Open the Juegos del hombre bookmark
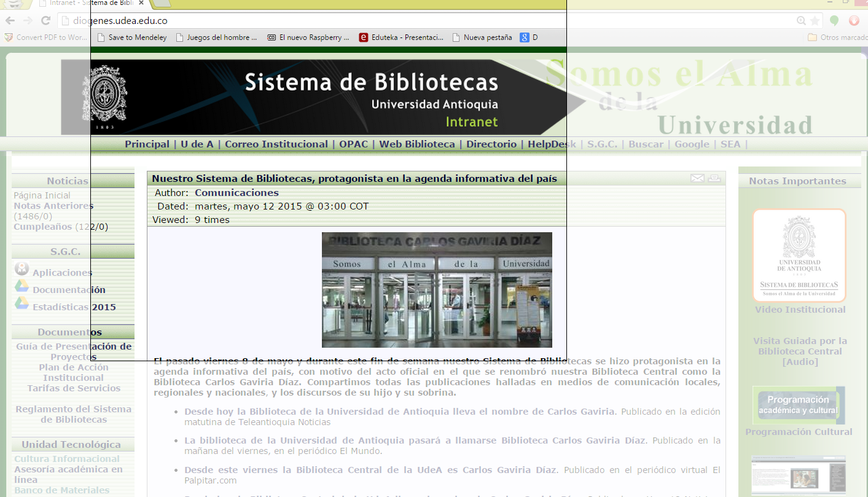The width and height of the screenshot is (868, 497). coord(216,37)
